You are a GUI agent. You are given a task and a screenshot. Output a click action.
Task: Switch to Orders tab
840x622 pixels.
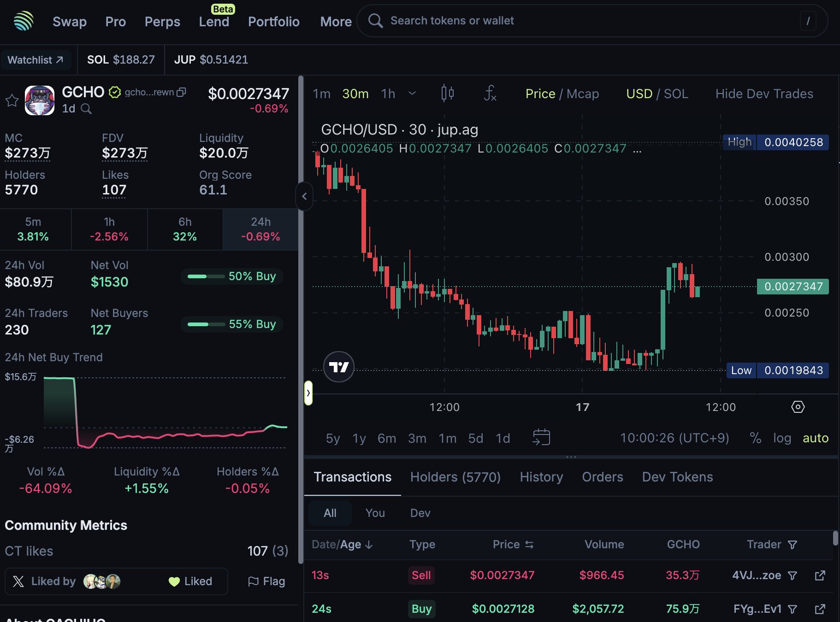pos(603,477)
